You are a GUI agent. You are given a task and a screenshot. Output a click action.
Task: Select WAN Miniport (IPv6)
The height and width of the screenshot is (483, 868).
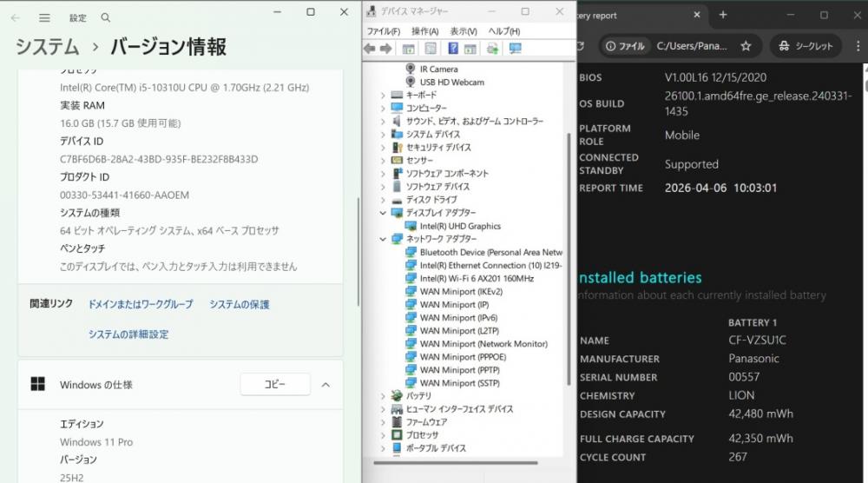click(458, 318)
